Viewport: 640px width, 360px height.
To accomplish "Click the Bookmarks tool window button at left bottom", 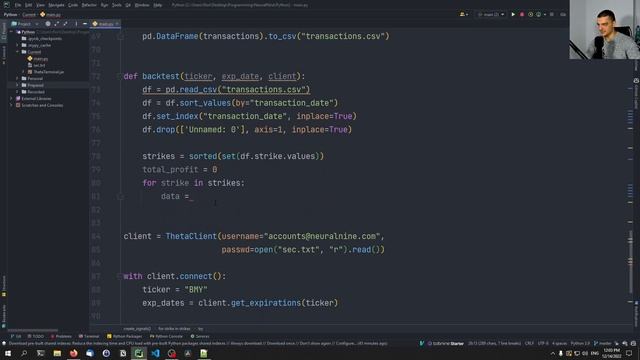I will point(4,316).
